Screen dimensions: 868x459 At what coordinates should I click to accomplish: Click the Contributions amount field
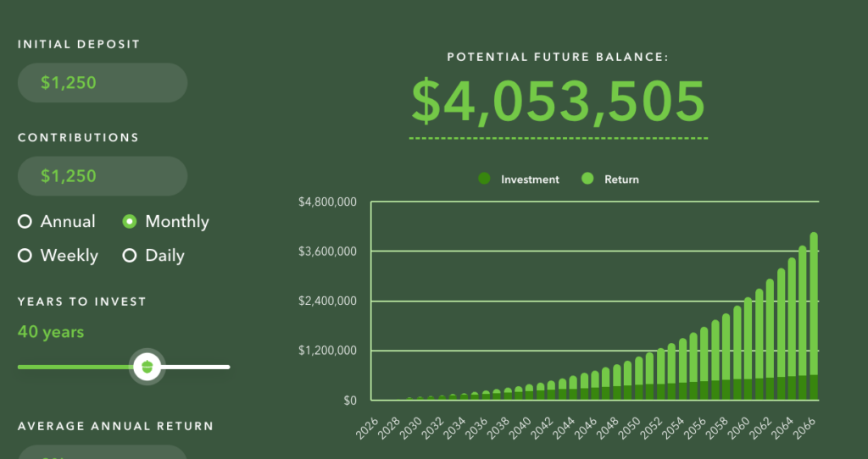point(102,176)
